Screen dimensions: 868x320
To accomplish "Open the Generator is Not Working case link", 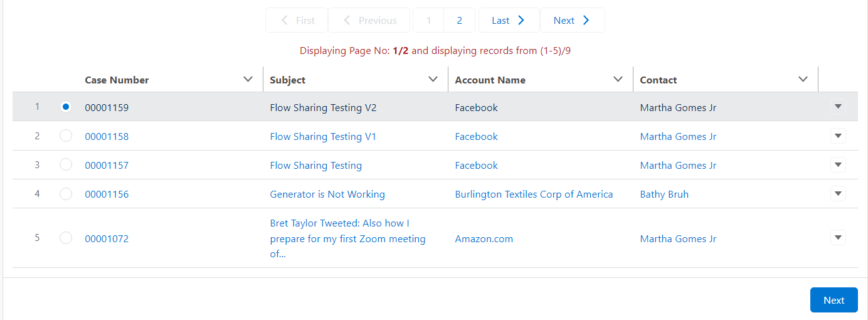I will [x=327, y=195].
